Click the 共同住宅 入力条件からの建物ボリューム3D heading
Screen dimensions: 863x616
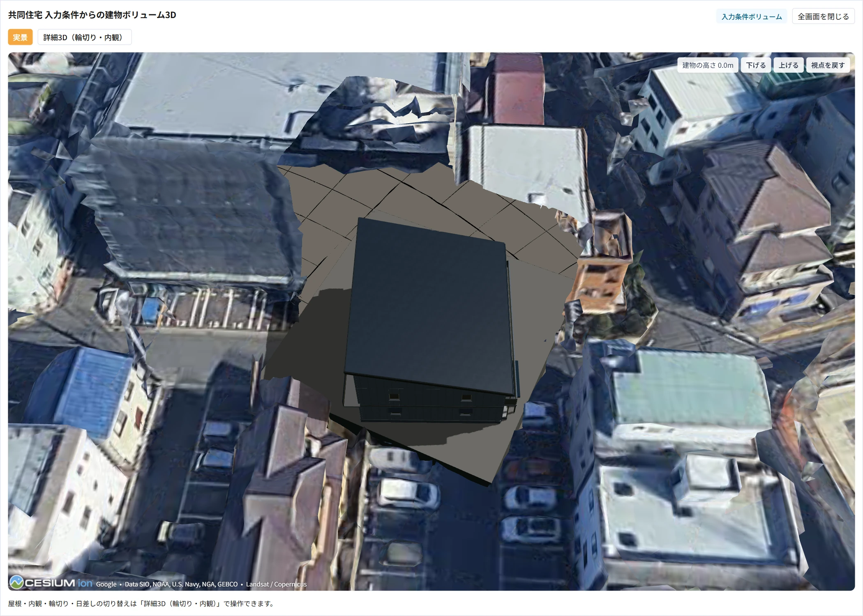click(92, 15)
